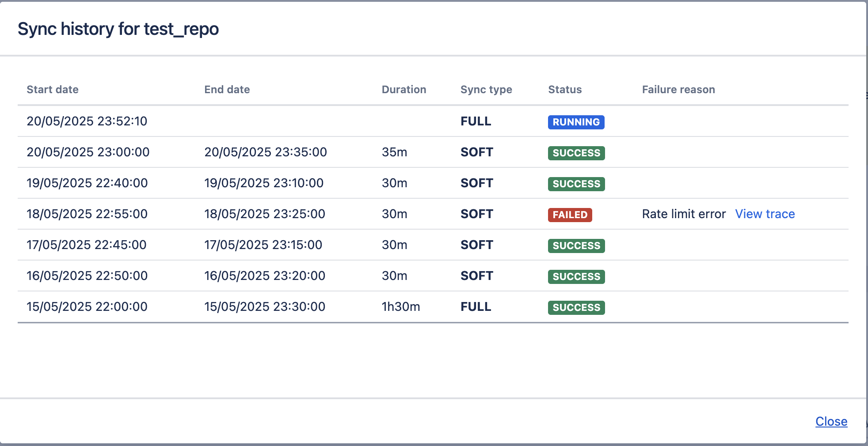Screen dimensions: 868x446
Task: Click the Rate limit error text
Action: [x=684, y=214]
